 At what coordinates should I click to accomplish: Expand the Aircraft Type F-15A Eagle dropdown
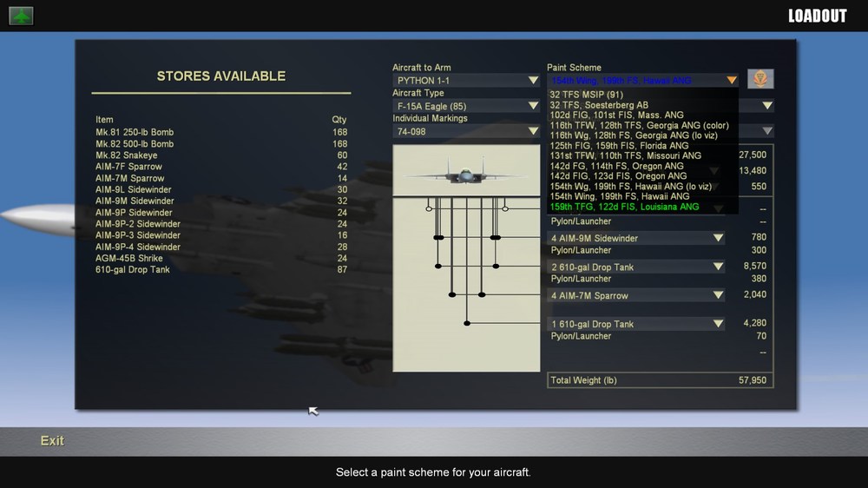click(465, 106)
